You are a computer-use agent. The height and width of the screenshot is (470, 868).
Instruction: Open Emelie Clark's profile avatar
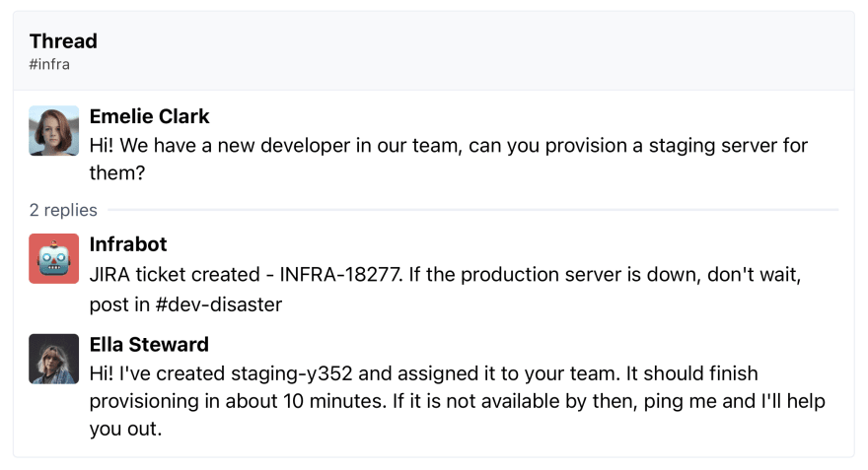[53, 130]
